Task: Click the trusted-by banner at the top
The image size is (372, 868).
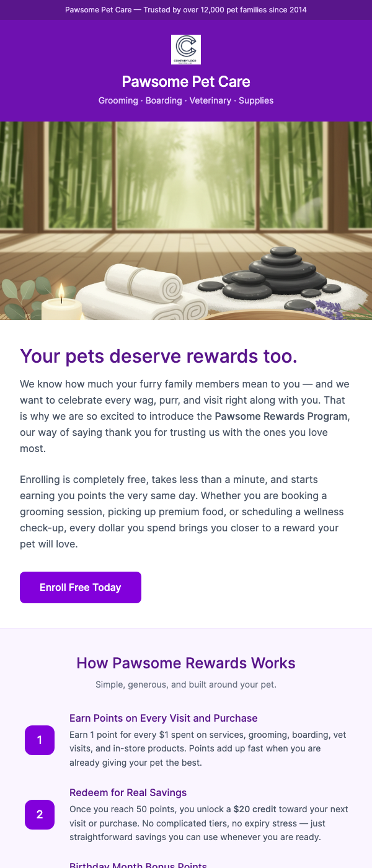Action: tap(185, 9)
